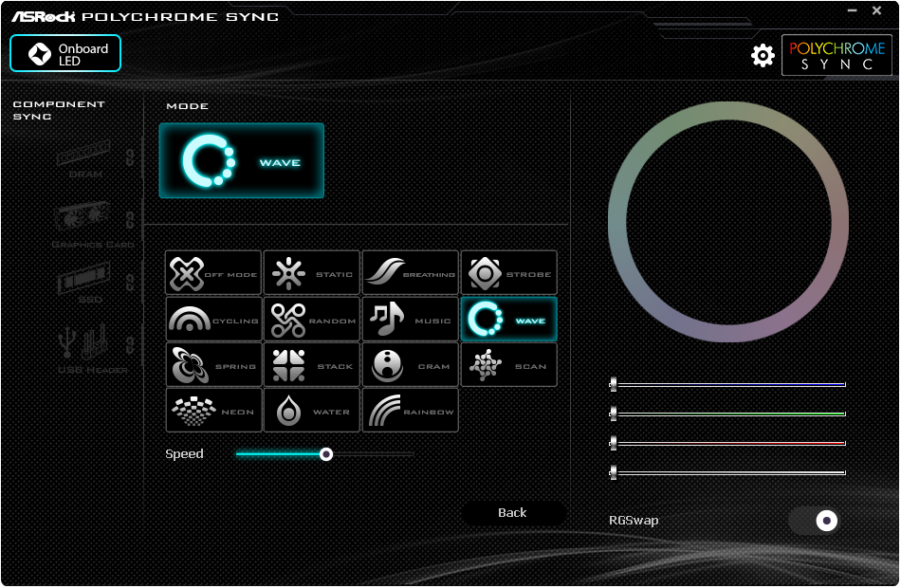The height and width of the screenshot is (588, 901).
Task: Close the Polychrome Sync window
Action: [877, 10]
